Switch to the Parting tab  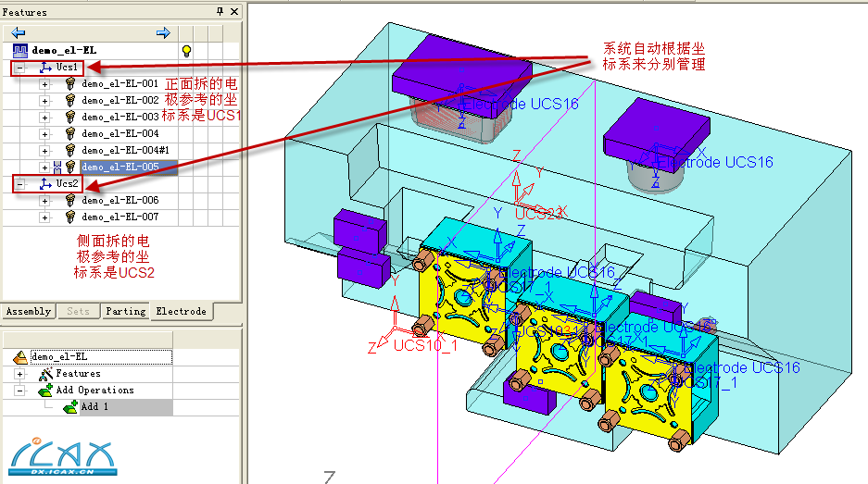point(126,312)
